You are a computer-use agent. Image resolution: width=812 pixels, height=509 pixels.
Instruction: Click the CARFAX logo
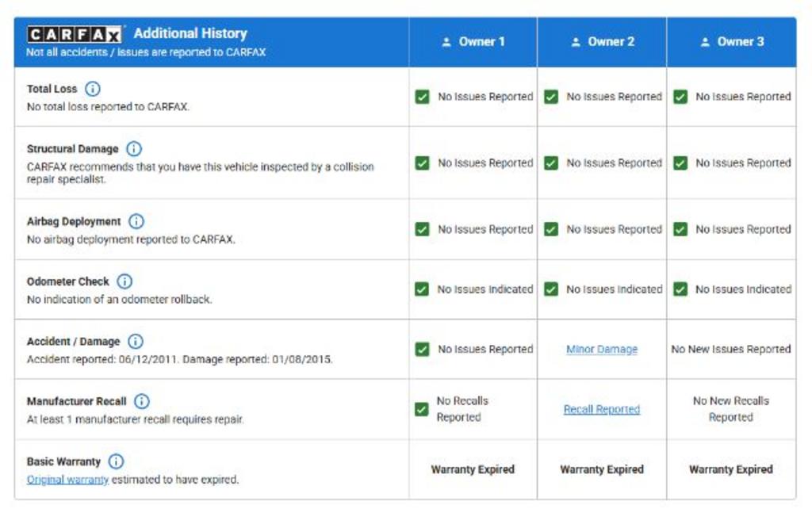(75, 35)
